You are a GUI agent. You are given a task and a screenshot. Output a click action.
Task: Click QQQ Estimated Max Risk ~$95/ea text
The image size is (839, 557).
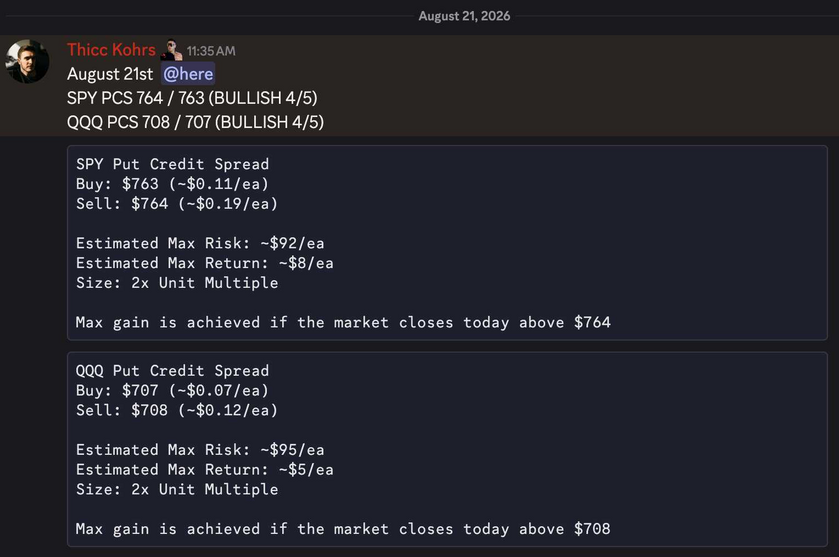tap(200, 449)
